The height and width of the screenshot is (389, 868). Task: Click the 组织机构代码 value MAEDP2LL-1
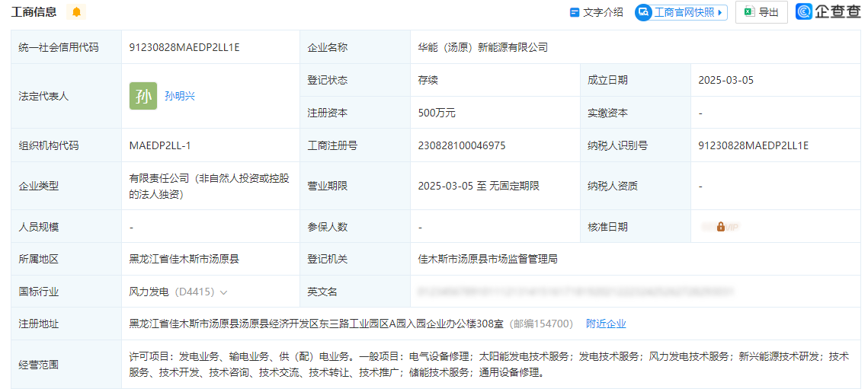click(160, 145)
